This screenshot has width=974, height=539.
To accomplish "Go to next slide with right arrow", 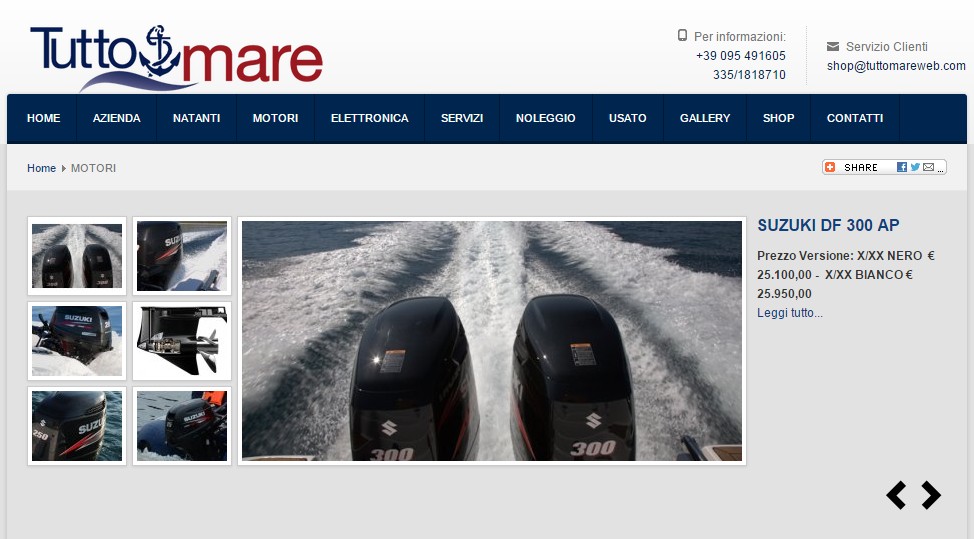I will [931, 495].
